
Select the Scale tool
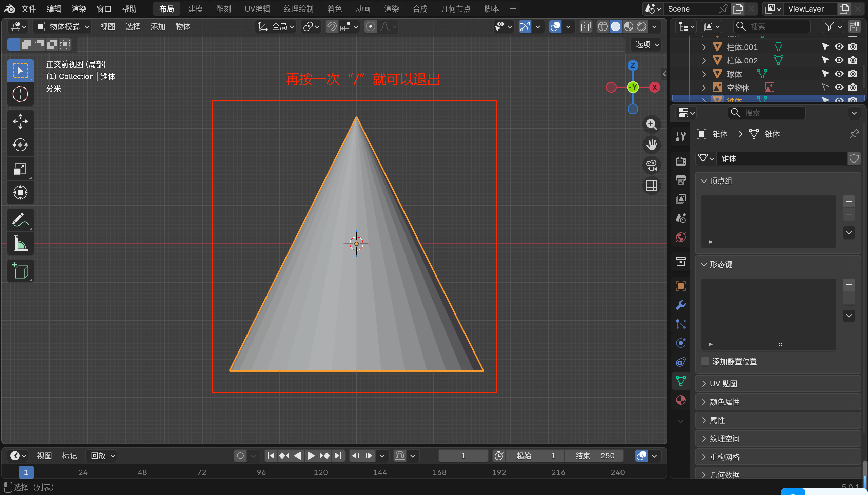(x=20, y=169)
